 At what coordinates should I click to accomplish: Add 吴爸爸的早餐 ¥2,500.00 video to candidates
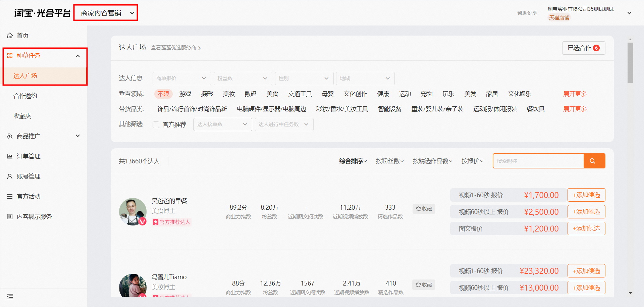586,212
